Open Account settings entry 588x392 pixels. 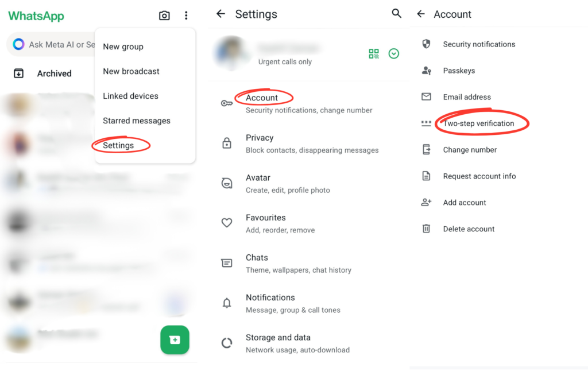pyautogui.click(x=309, y=103)
